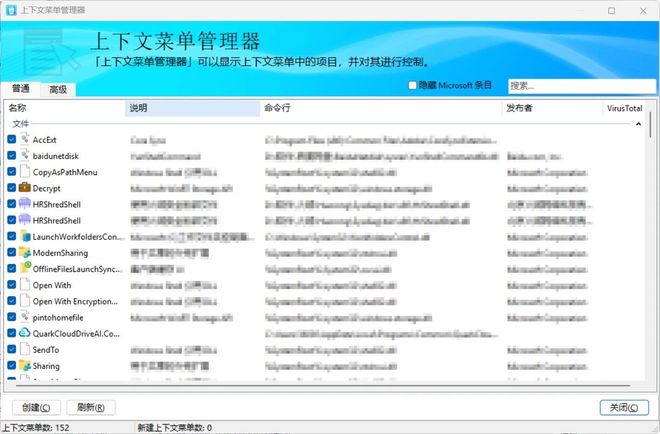This screenshot has height=434, width=660.
Task: Toggle the OfflineFilesLaunchSync... checkbox
Action: (12, 268)
